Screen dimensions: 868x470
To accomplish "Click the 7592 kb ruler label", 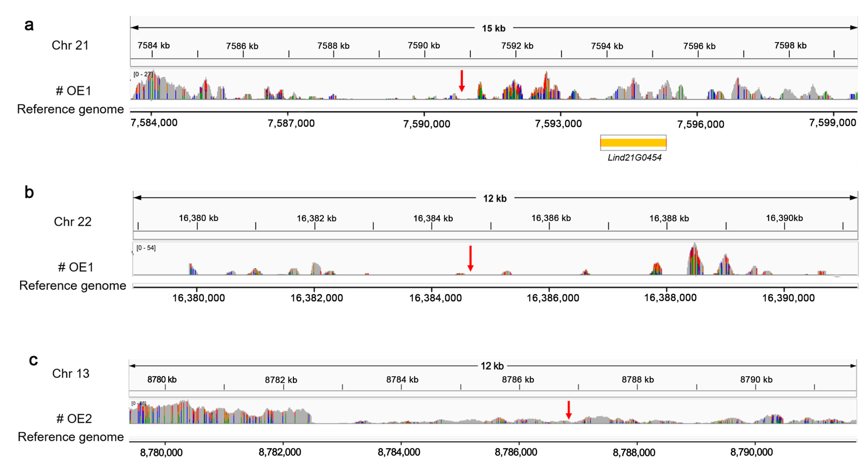I will pos(517,45).
